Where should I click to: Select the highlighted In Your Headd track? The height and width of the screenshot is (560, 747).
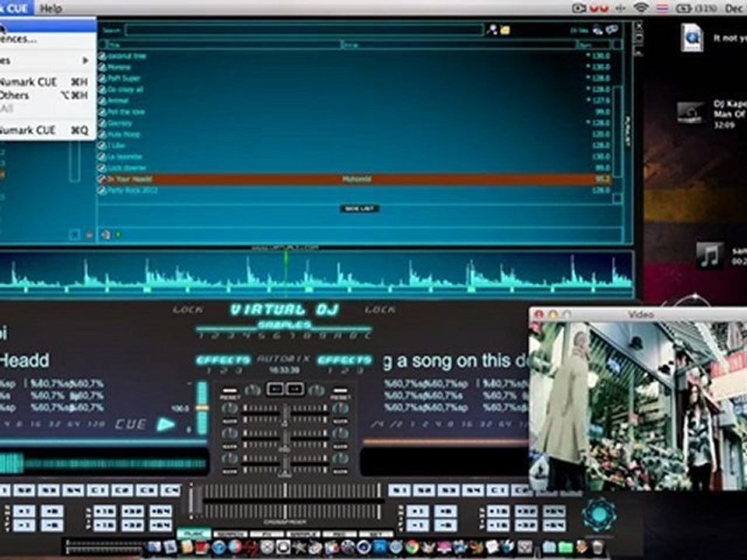pos(355,179)
